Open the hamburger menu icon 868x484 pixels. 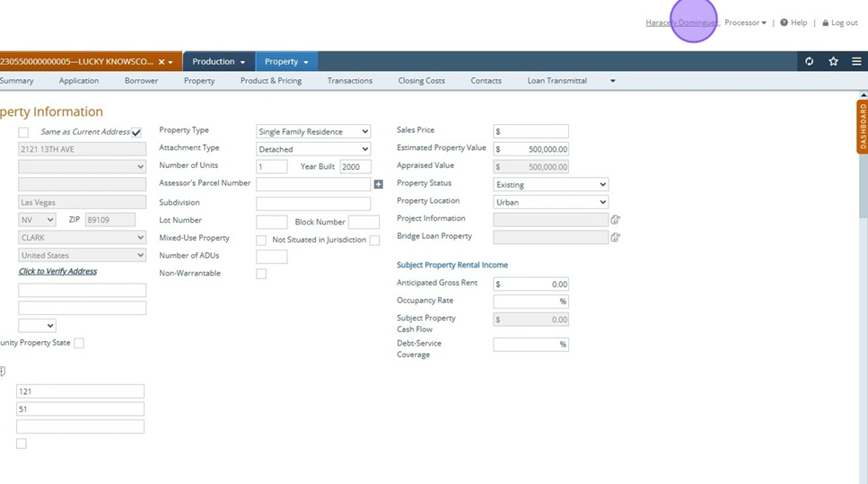point(856,62)
